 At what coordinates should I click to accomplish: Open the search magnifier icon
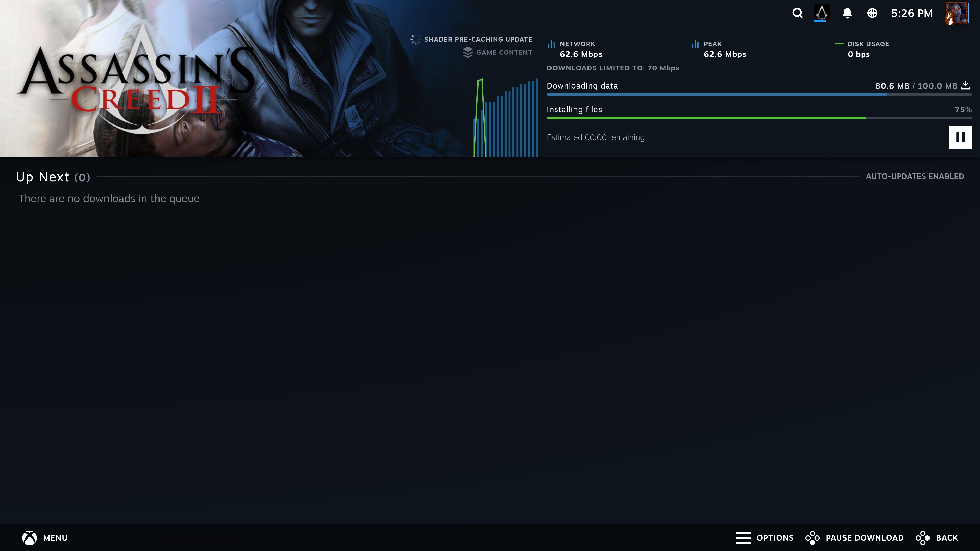[797, 13]
